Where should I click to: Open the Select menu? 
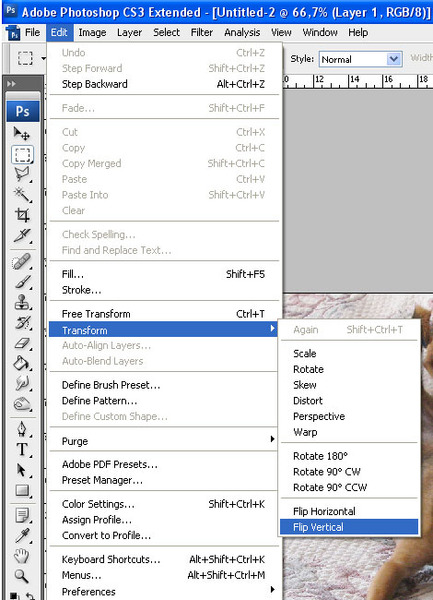click(x=166, y=33)
